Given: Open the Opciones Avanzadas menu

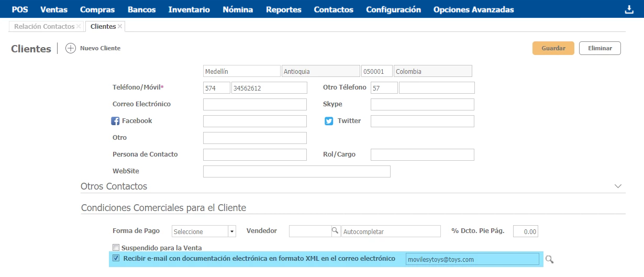Looking at the screenshot, I should (473, 9).
